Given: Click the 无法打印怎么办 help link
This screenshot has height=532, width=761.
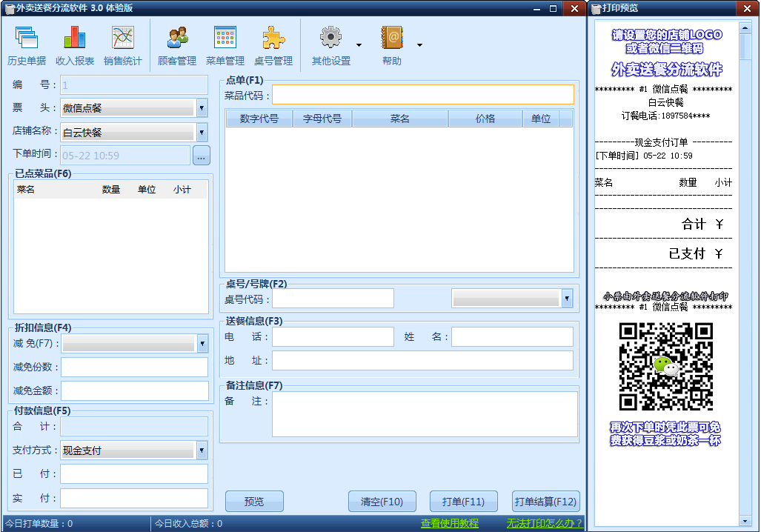Looking at the screenshot, I should coord(544,524).
